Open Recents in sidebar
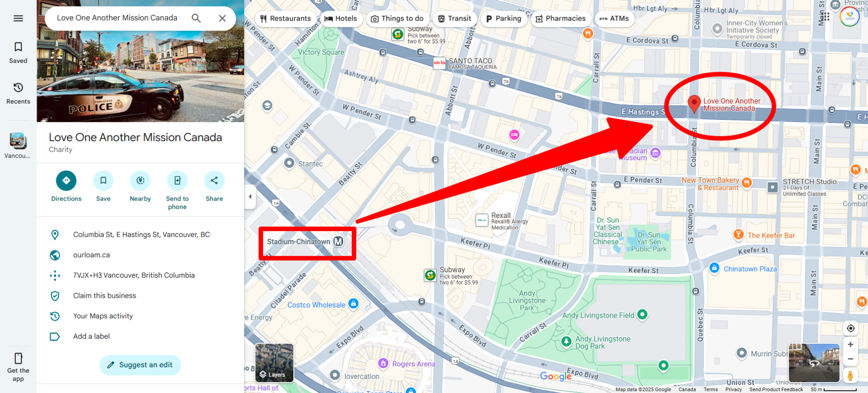The image size is (868, 393). tap(18, 93)
